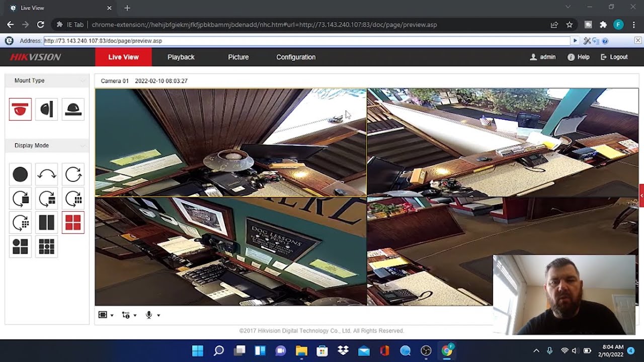The width and height of the screenshot is (644, 362).
Task: Select the ceiling mount type icon
Action: (20, 109)
